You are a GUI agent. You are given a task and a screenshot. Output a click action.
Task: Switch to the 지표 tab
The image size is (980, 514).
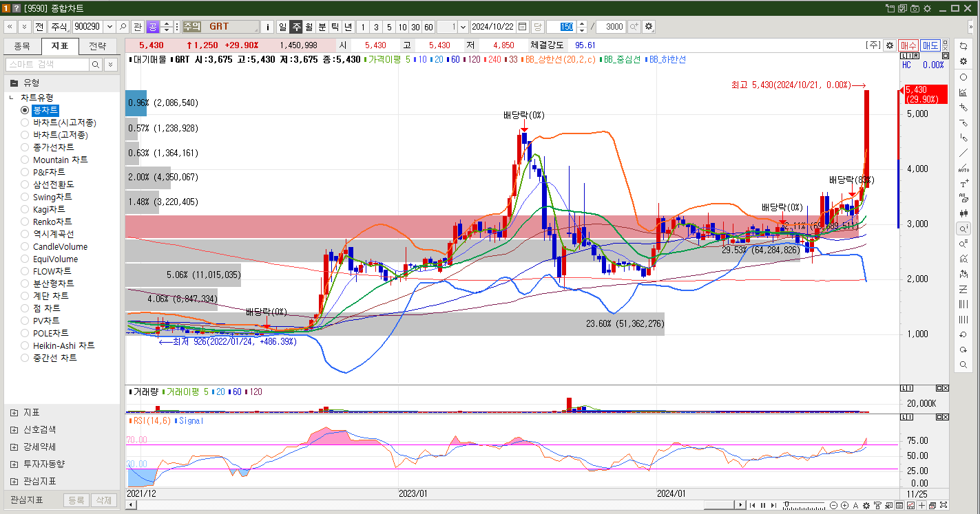point(60,46)
